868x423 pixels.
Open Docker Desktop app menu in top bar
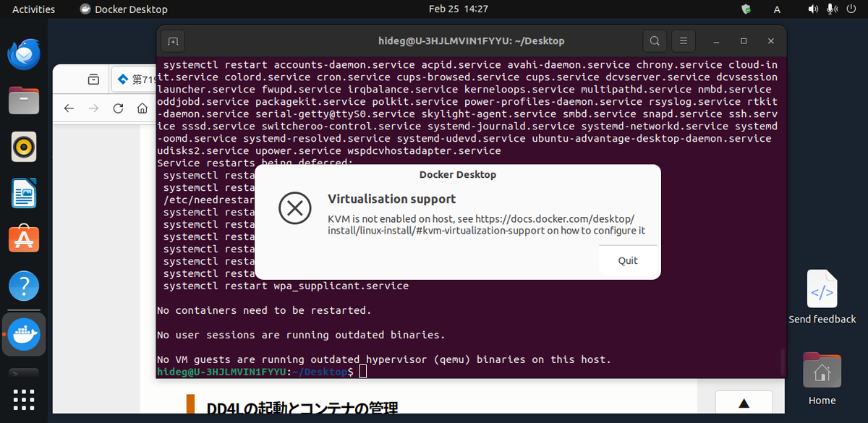click(x=123, y=9)
